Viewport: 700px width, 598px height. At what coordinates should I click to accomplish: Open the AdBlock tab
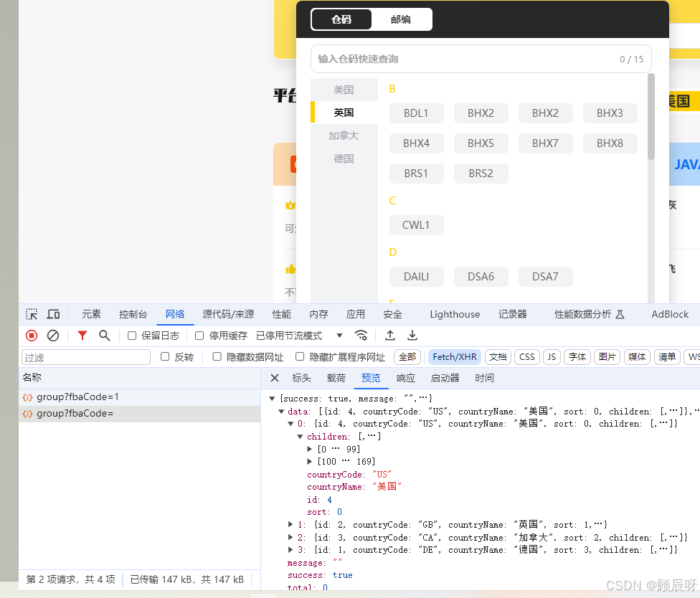pyautogui.click(x=670, y=314)
